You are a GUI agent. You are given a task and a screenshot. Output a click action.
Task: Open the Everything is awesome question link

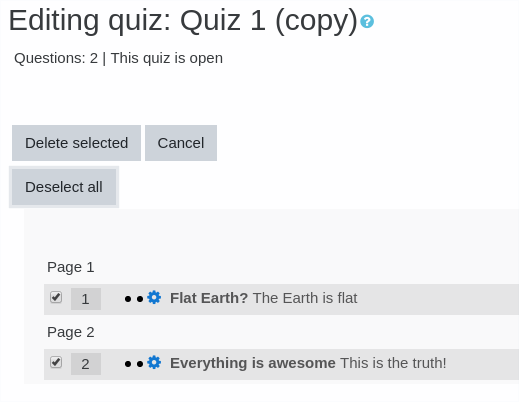click(x=253, y=363)
